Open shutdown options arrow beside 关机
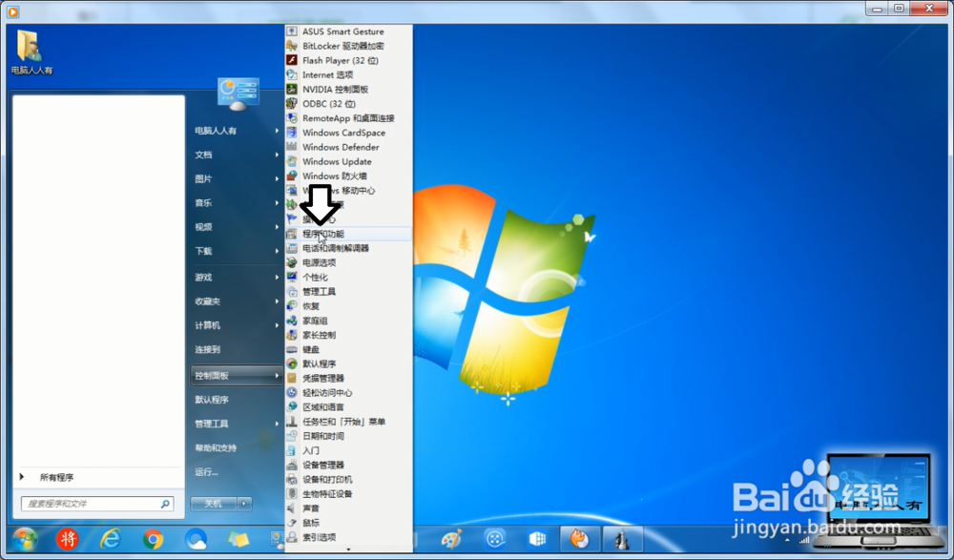This screenshot has width=954, height=560. pyautogui.click(x=244, y=504)
